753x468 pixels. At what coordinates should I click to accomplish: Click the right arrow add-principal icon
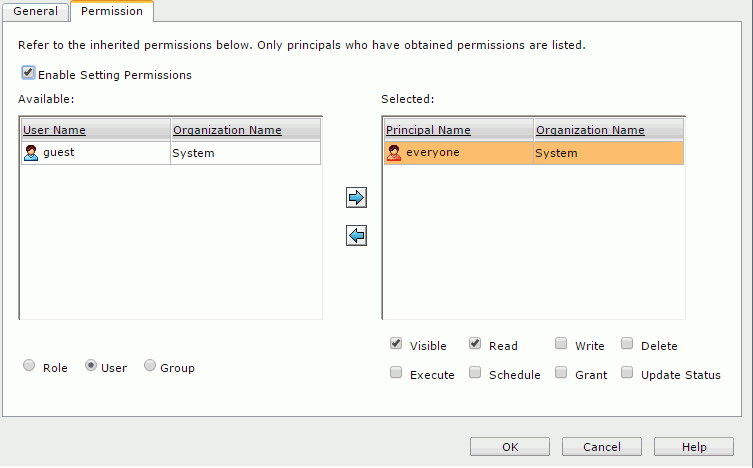pos(356,197)
